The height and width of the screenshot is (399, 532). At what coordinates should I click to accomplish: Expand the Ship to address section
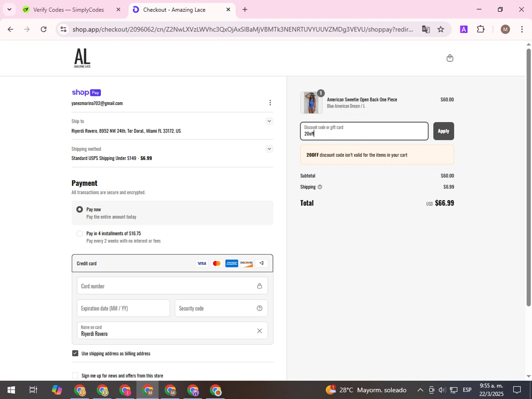269,121
